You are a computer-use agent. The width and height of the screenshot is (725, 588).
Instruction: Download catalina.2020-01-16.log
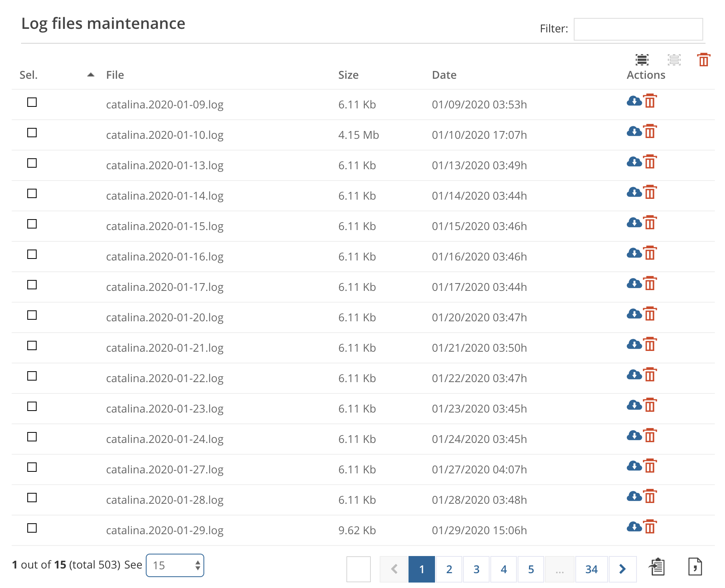click(634, 253)
